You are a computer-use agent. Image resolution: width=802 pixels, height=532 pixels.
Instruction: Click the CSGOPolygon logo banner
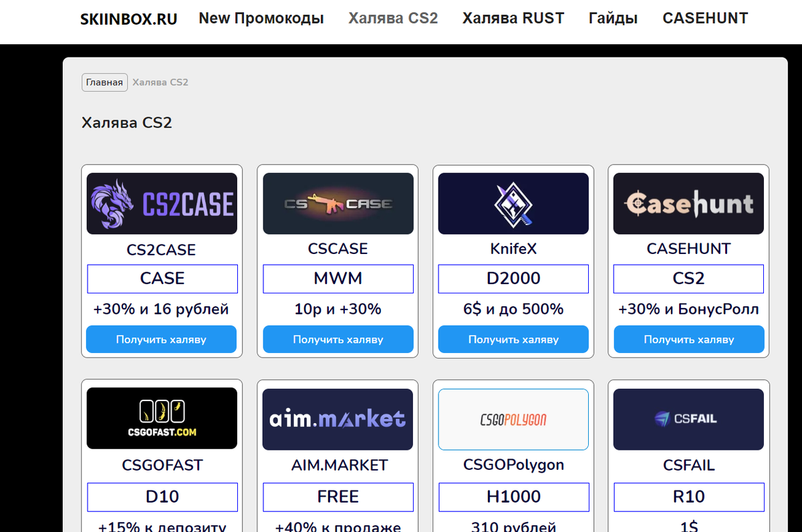tap(513, 419)
